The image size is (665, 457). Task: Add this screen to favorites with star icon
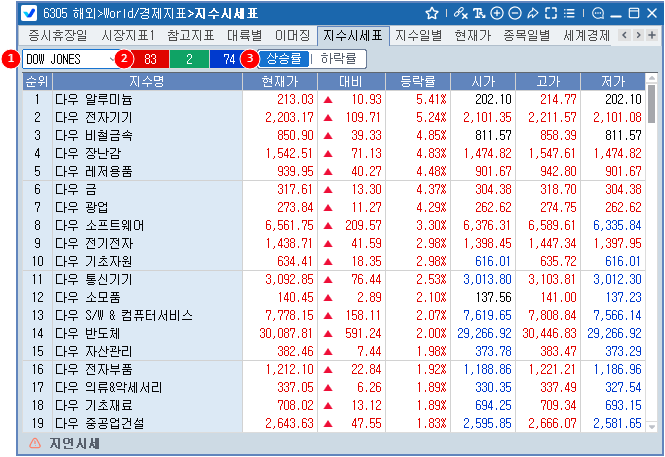(432, 13)
